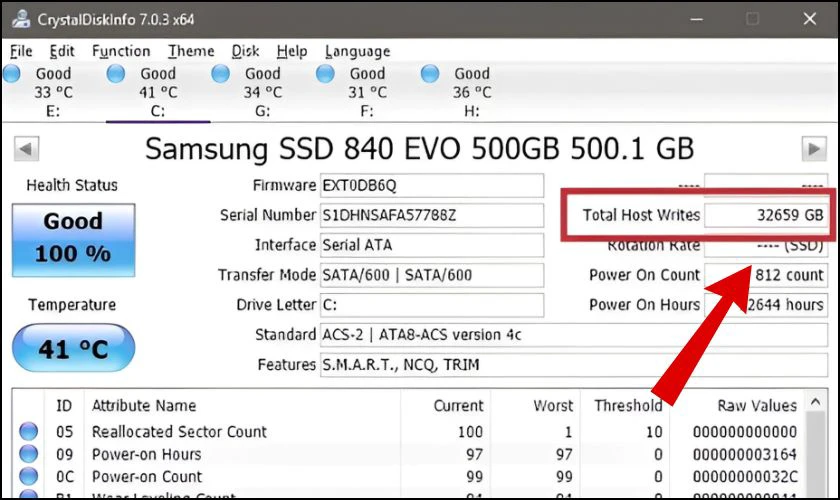The width and height of the screenshot is (840, 500).
Task: Go to previous disk with left arrow
Action: [x=26, y=148]
